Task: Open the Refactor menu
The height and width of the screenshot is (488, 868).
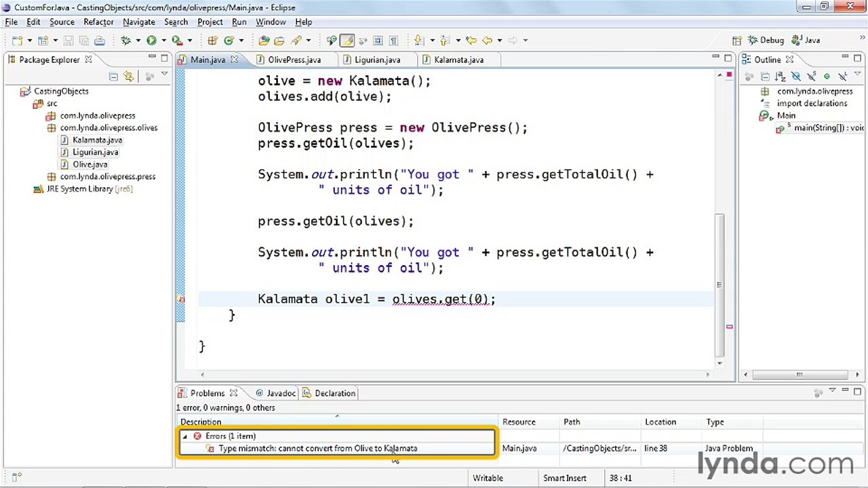Action: (98, 22)
